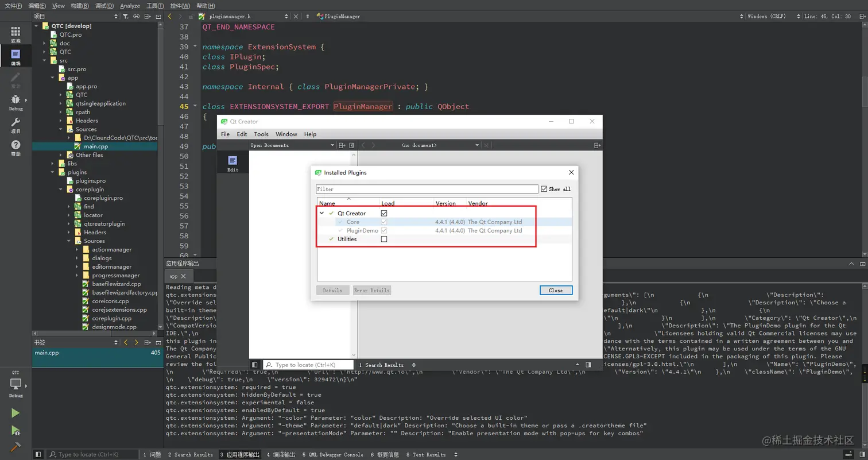The width and height of the screenshot is (868, 460).
Task: Toggle Core plugin Load checkbox
Action: tap(384, 222)
